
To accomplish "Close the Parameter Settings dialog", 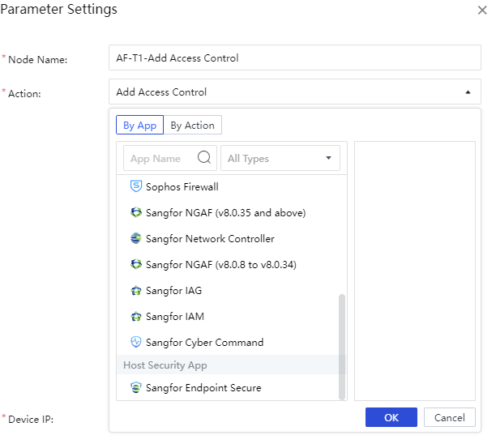I will click(x=482, y=11).
